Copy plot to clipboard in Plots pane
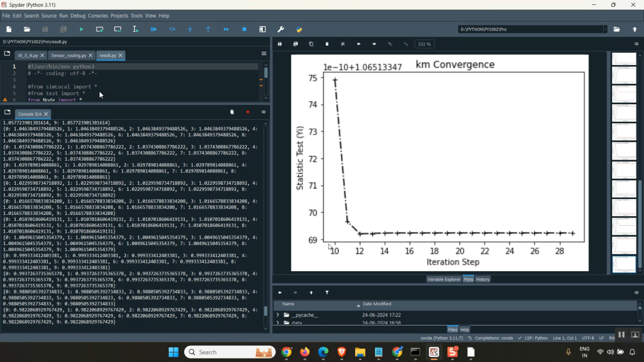Image resolution: width=644 pixels, height=362 pixels. click(311, 44)
